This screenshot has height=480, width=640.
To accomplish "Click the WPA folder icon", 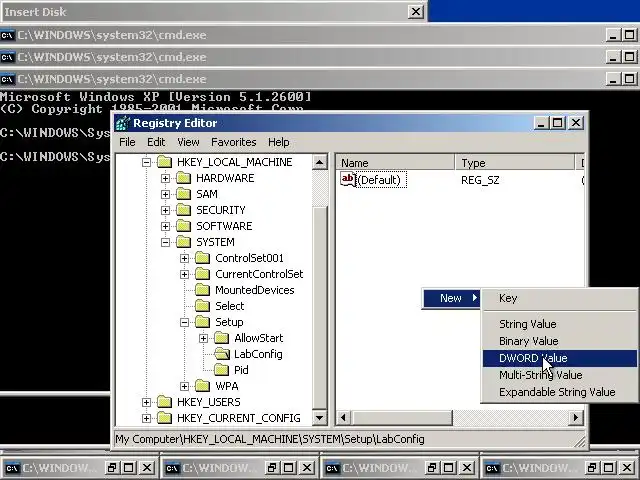I will 202,386.
